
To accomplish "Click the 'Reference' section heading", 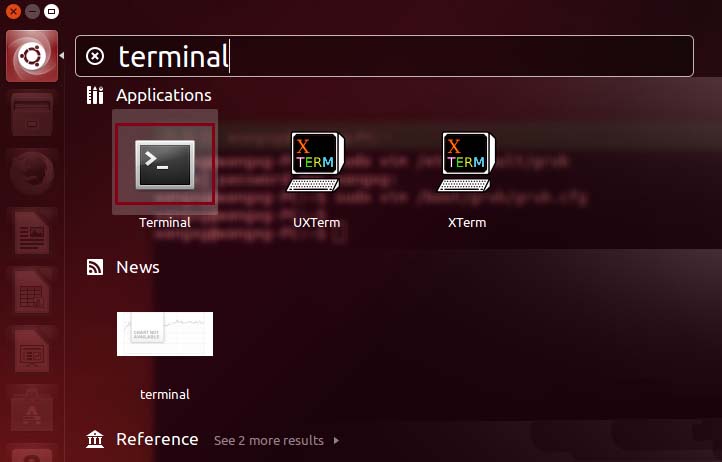I will pos(157,439).
